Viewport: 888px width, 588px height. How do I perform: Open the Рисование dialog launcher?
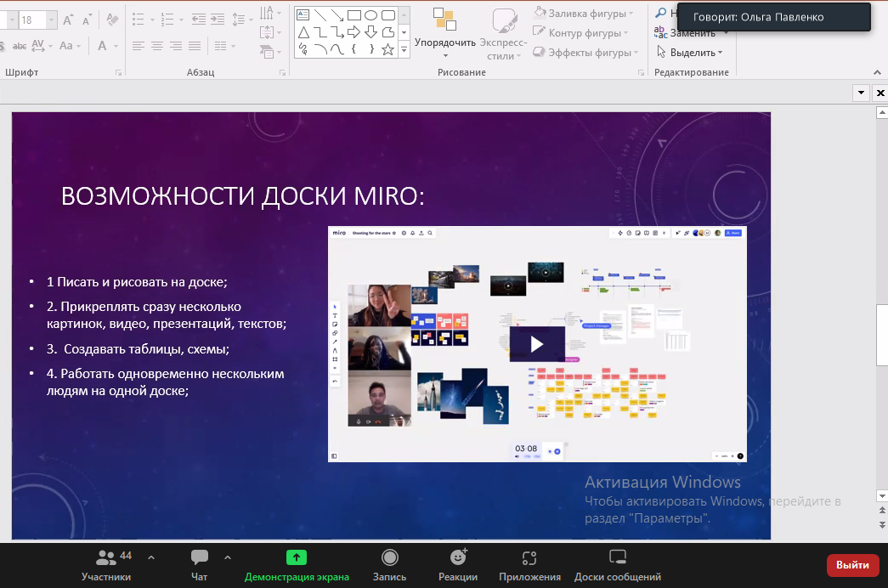pos(641,72)
